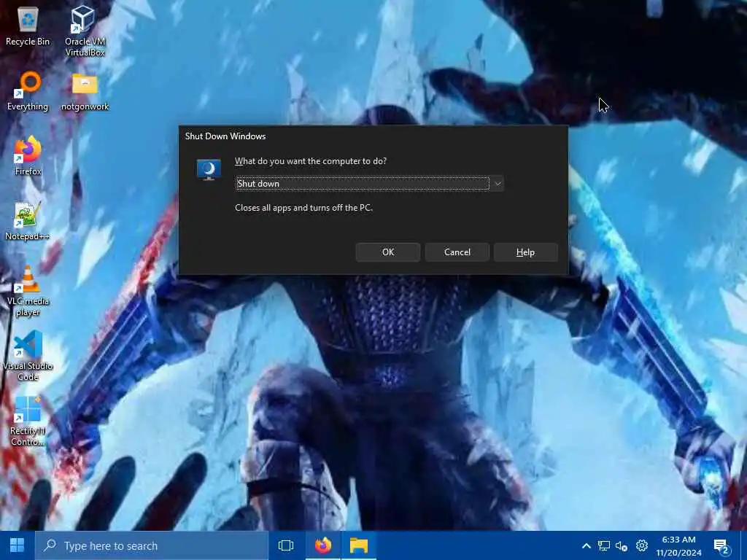Select the Rectify11 Control Center shortcut
This screenshot has height=560, width=747.
pos(28,421)
